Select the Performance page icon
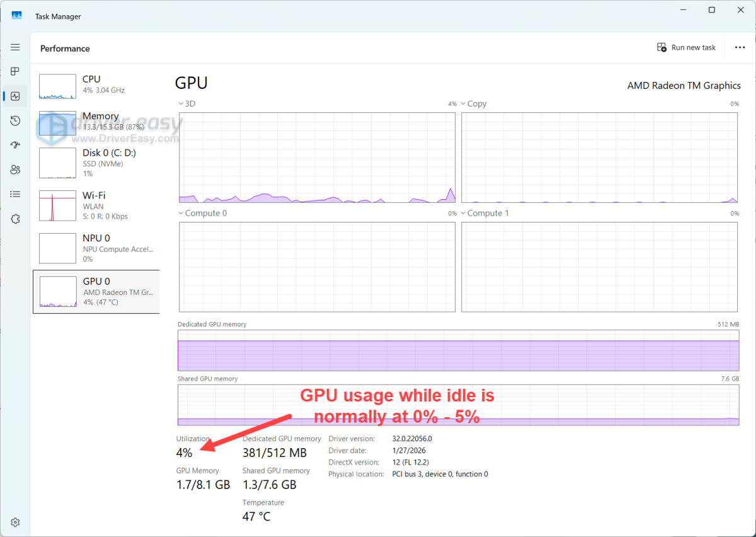Image resolution: width=756 pixels, height=537 pixels. click(15, 96)
